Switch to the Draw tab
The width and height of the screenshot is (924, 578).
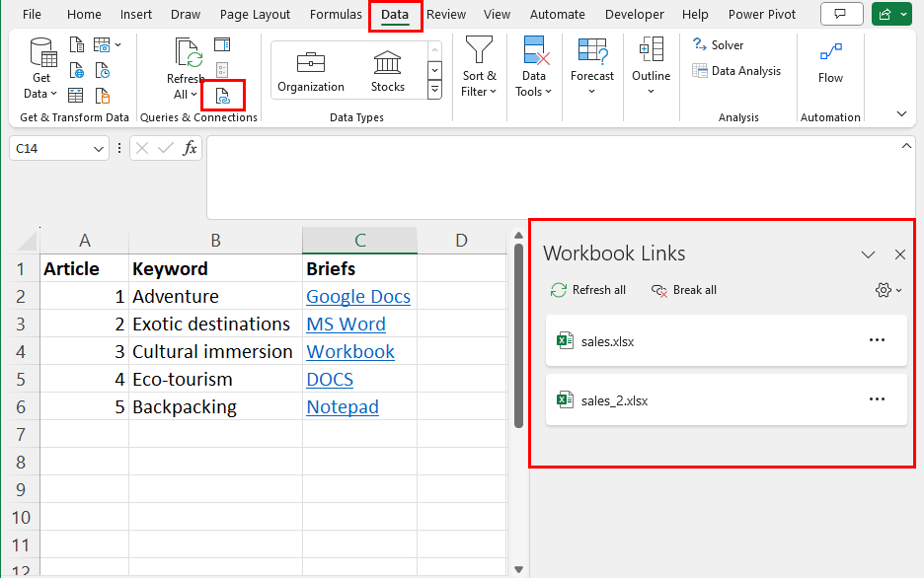pos(186,14)
